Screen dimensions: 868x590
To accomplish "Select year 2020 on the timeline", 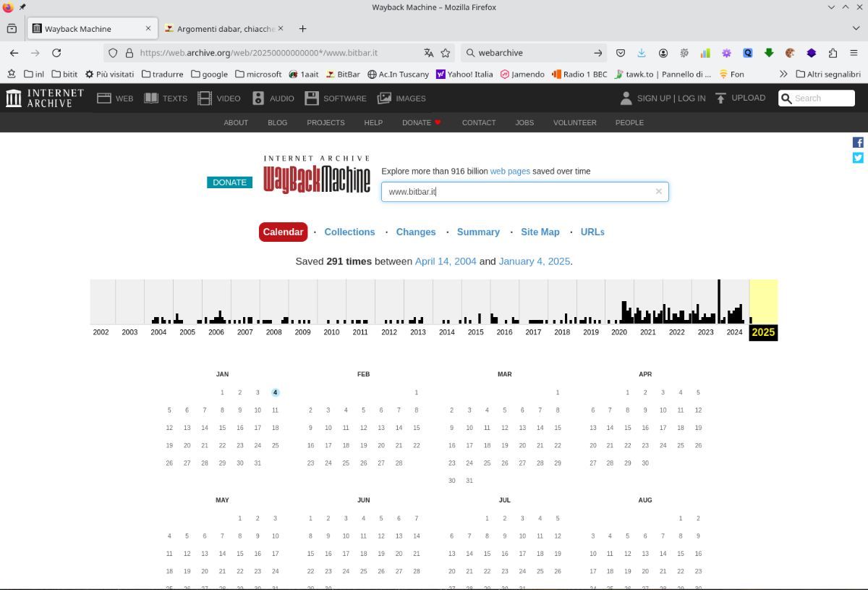I will click(x=618, y=332).
